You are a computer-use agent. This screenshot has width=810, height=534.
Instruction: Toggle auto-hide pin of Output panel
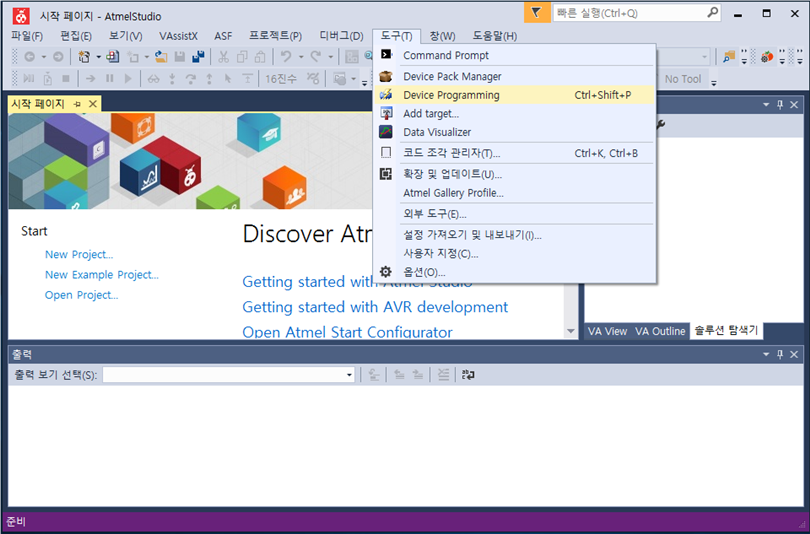point(780,354)
